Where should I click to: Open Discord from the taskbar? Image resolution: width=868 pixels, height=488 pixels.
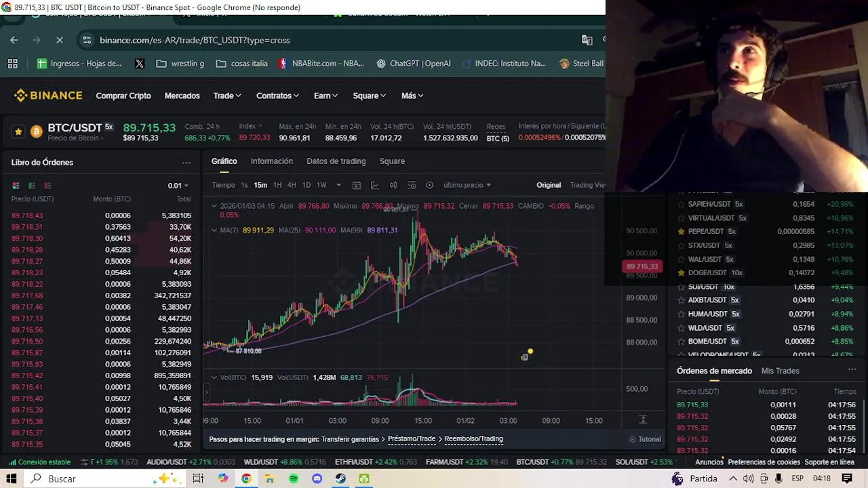tap(317, 479)
